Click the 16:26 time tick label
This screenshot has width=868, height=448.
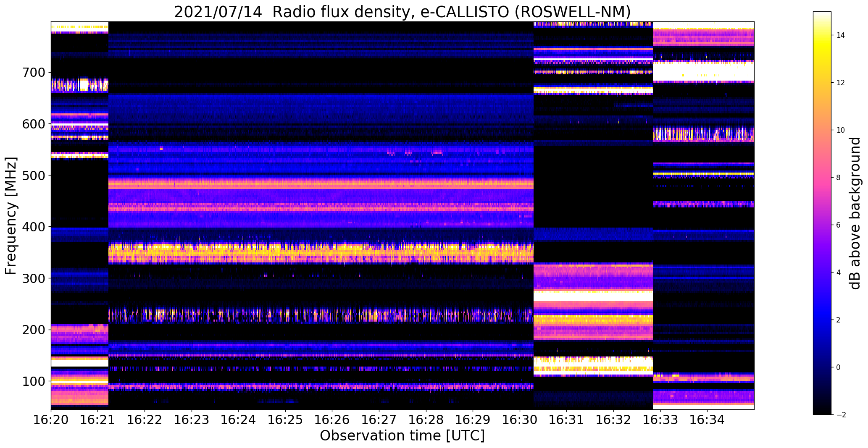click(332, 420)
